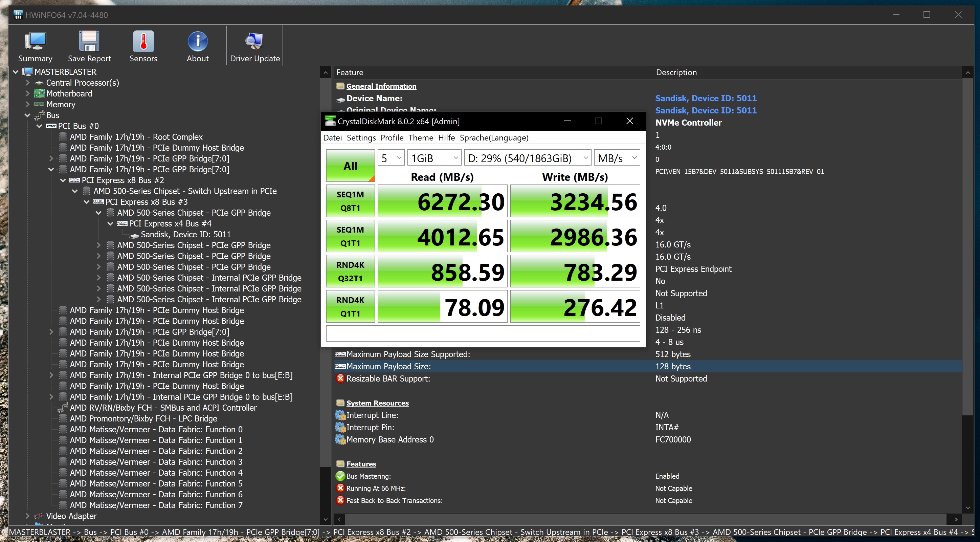Viewport: 980px width, 542px height.
Task: Open the test count dropdown showing 5
Action: [x=391, y=158]
